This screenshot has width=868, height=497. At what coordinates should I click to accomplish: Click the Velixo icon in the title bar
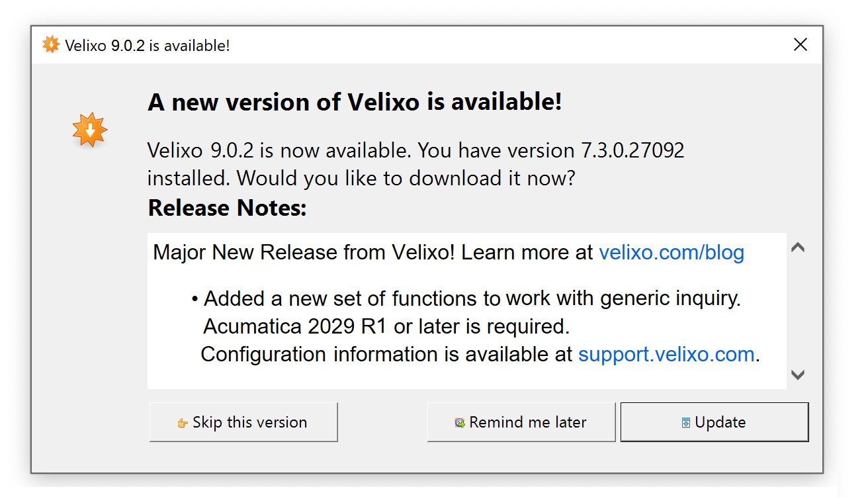[x=51, y=45]
